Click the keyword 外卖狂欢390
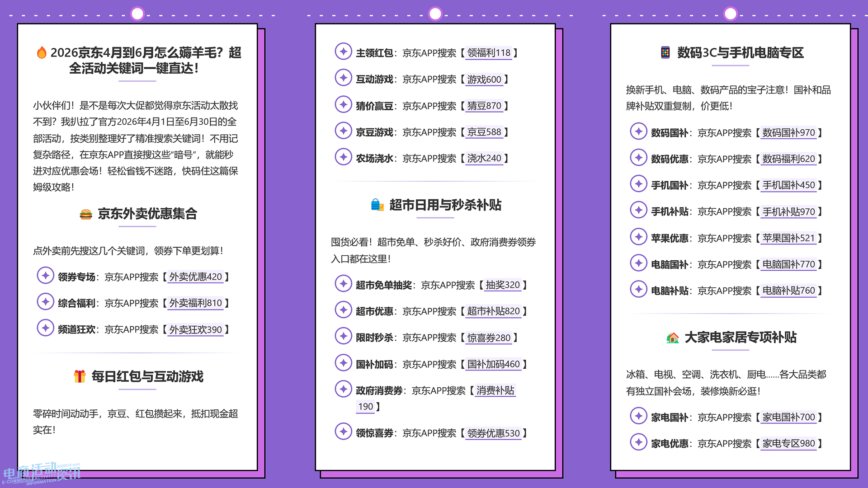 pyautogui.click(x=196, y=330)
